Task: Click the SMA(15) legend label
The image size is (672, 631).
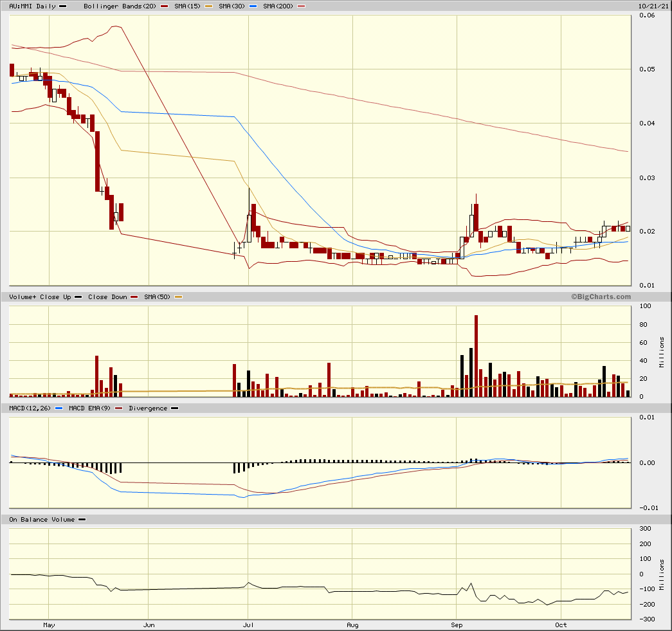Action: click(x=187, y=6)
